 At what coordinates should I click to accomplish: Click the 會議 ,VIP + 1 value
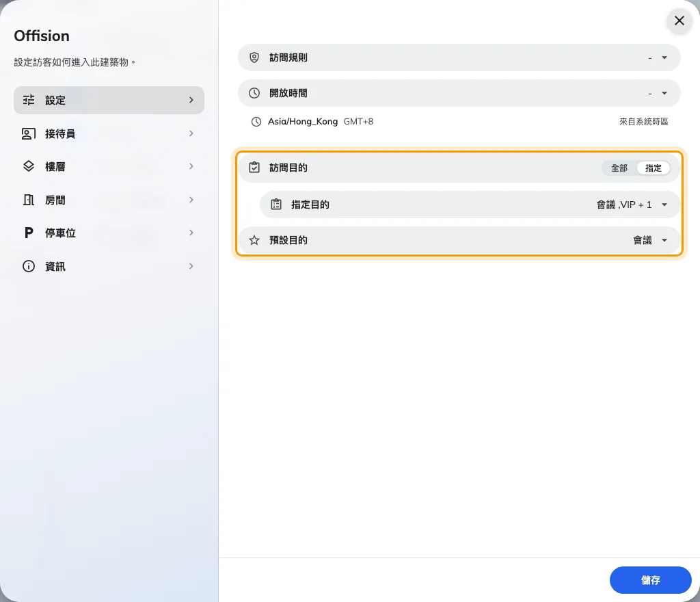624,205
